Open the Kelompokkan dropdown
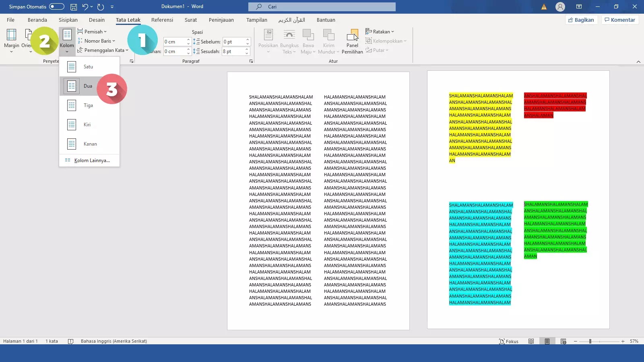The image size is (644, 362). point(386,41)
